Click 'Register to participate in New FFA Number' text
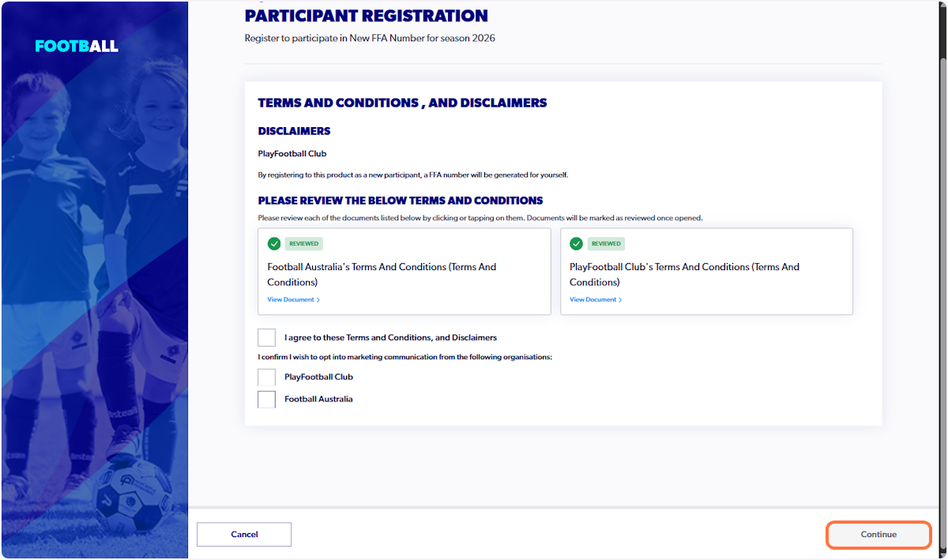 370,38
